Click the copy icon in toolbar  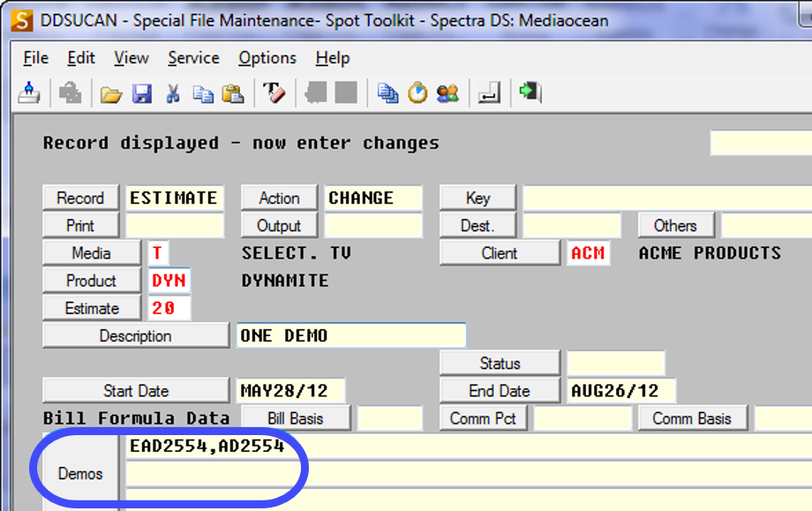coord(203,94)
